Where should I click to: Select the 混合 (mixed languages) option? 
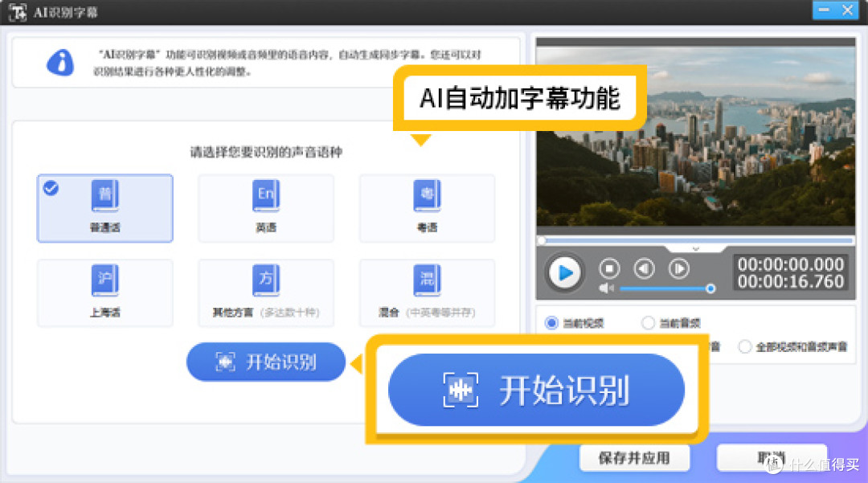pos(427,293)
